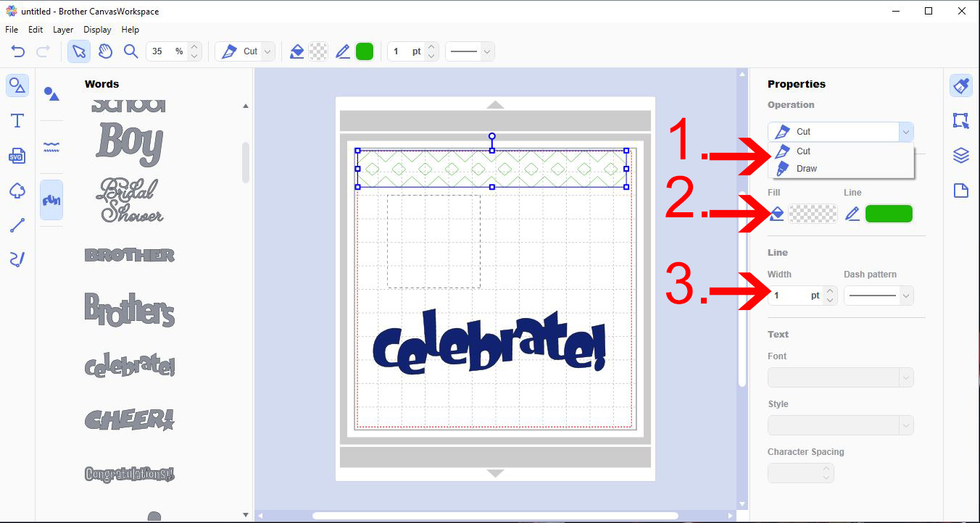Click toolbar green line color swatch
The image size is (980, 523).
365,51
